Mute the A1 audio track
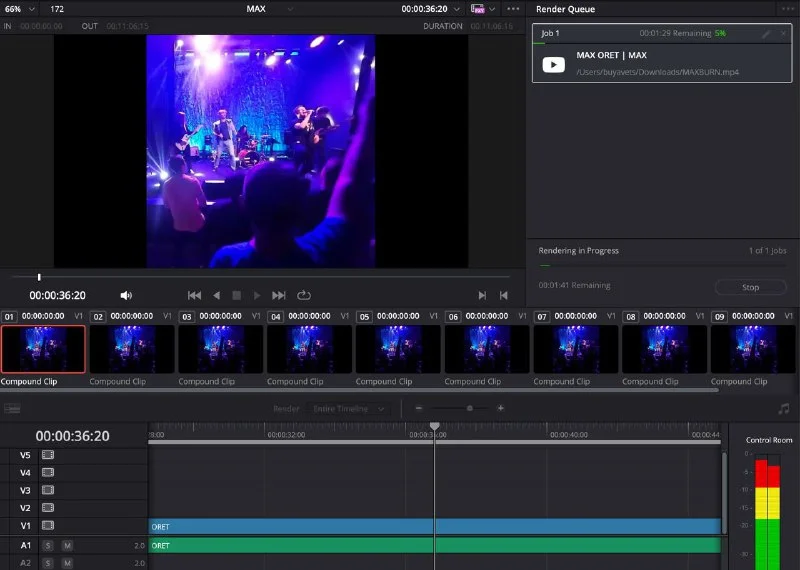Image resolution: width=800 pixels, height=570 pixels. pyautogui.click(x=67, y=545)
